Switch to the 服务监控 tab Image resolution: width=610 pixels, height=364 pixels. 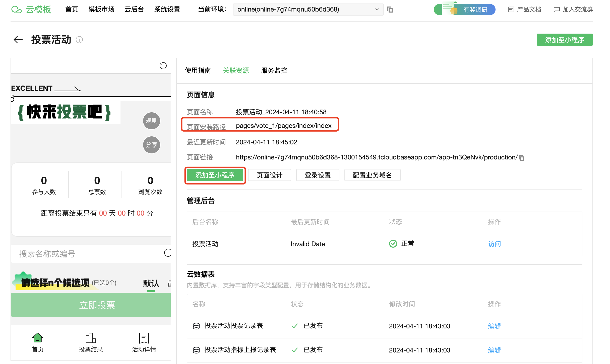pos(274,70)
